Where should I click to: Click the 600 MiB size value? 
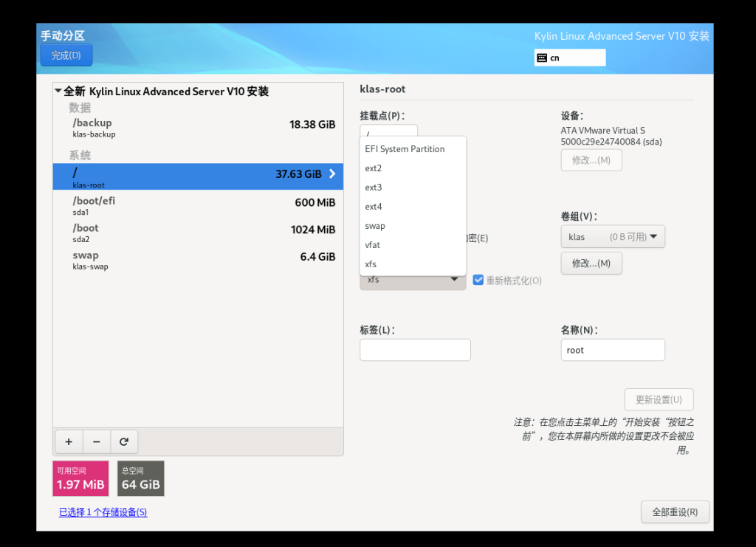pyautogui.click(x=315, y=202)
